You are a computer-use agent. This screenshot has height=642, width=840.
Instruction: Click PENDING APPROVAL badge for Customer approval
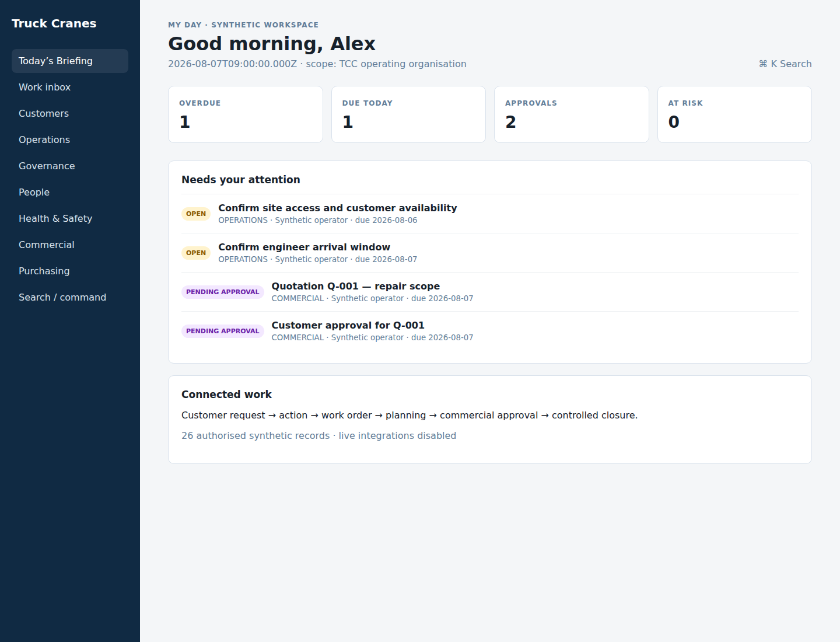pos(223,331)
